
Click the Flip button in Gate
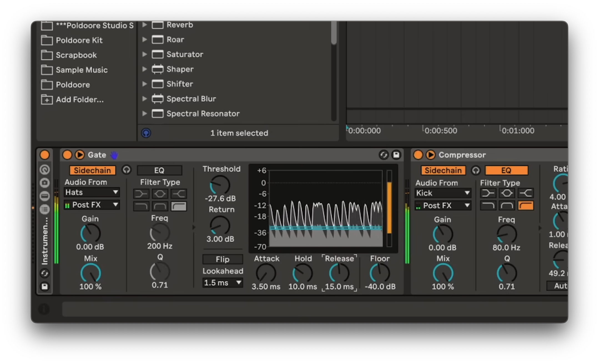222,259
